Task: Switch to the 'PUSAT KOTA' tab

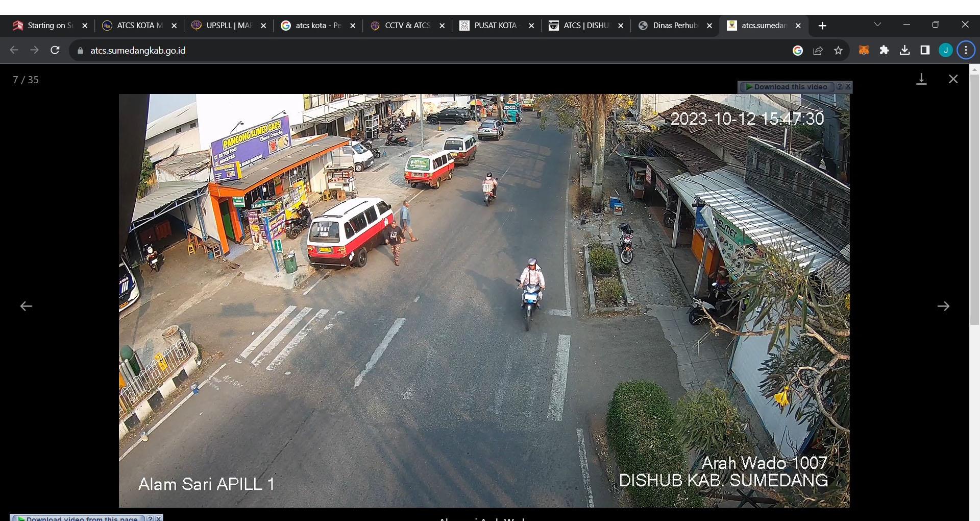Action: pos(497,26)
